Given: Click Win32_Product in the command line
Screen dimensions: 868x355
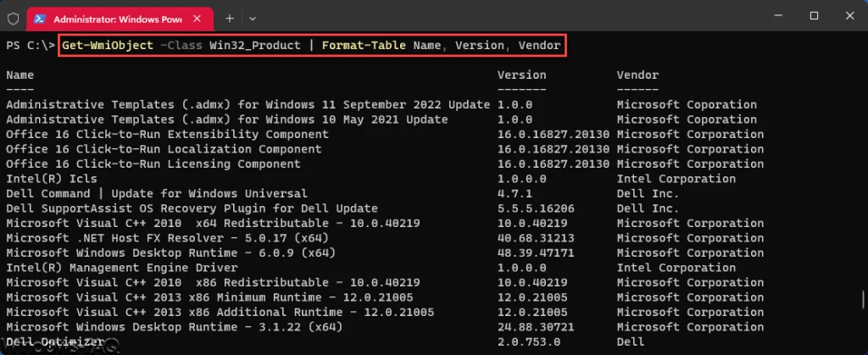Looking at the screenshot, I should [254, 46].
